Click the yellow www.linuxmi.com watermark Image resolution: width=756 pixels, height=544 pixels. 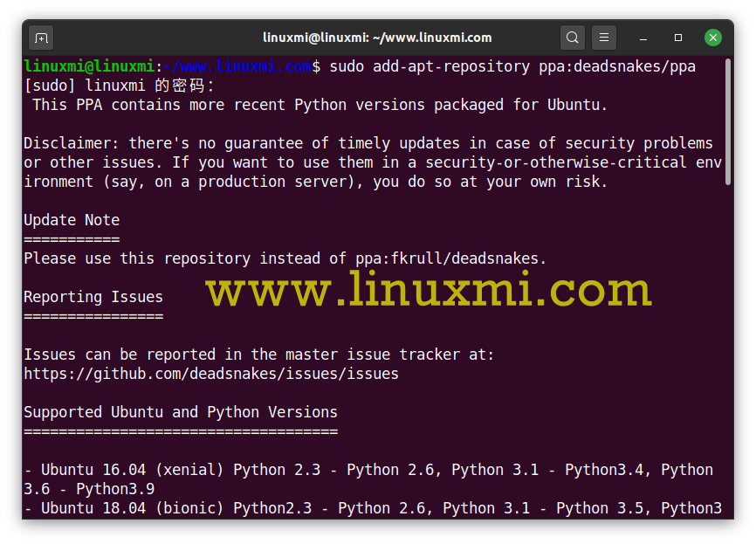tap(429, 291)
